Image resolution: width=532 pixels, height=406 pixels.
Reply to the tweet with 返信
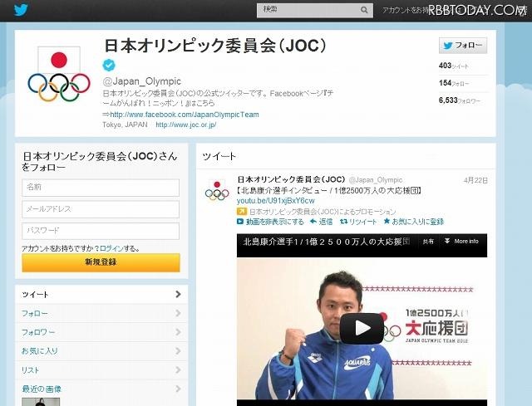pyautogui.click(x=321, y=222)
